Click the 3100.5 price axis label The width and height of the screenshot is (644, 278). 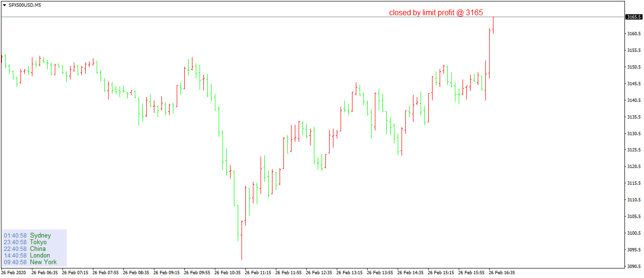(x=633, y=233)
